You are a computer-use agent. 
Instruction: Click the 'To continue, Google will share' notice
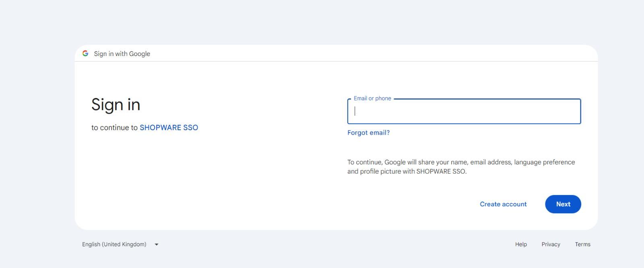tap(461, 166)
